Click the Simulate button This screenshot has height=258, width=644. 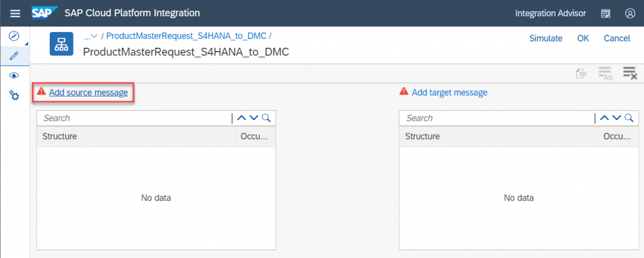click(x=546, y=38)
